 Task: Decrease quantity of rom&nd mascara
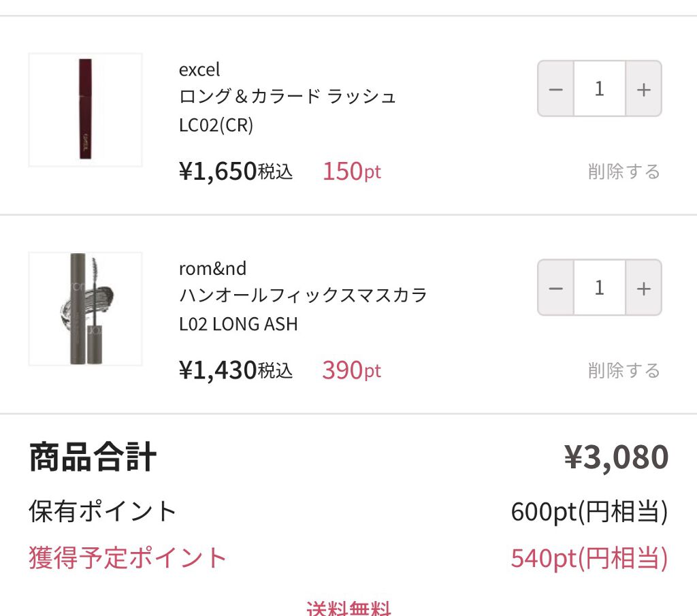click(555, 288)
